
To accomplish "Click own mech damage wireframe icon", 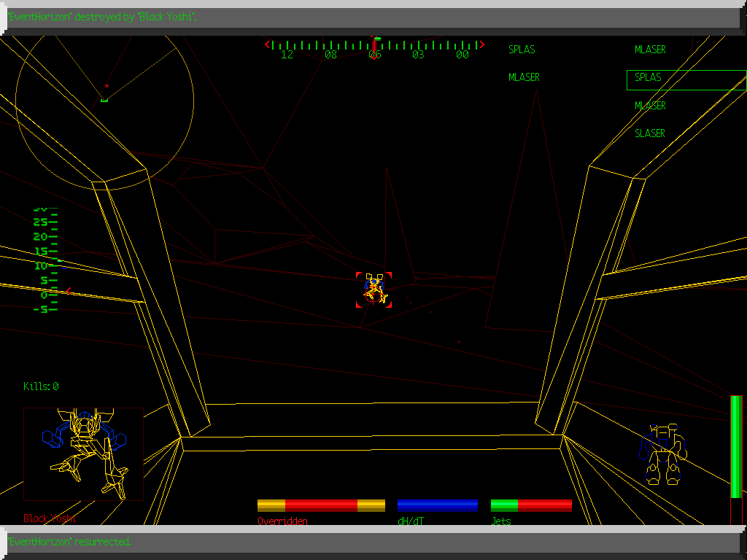I will (x=663, y=455).
